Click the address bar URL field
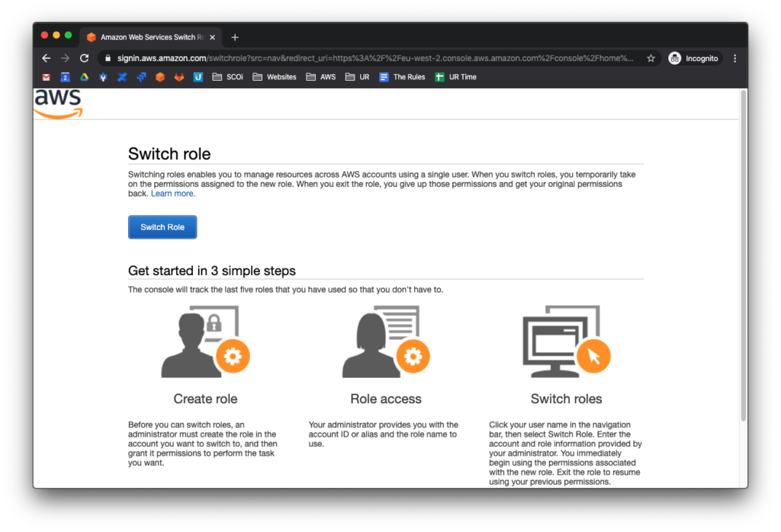 point(375,58)
